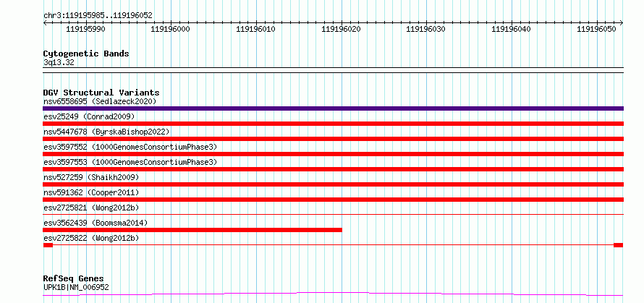This screenshot has width=644, height=303.
Task: Click ruler position 119196050
Action: coord(597,29)
